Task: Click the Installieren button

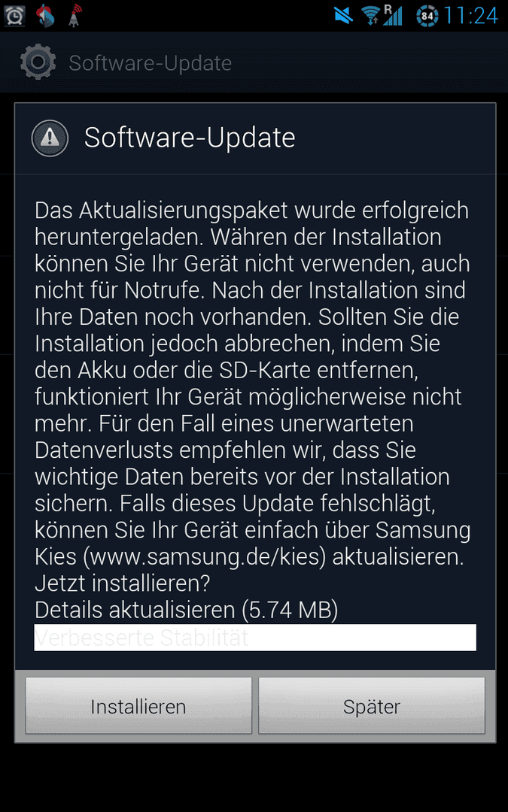Action: (x=138, y=706)
